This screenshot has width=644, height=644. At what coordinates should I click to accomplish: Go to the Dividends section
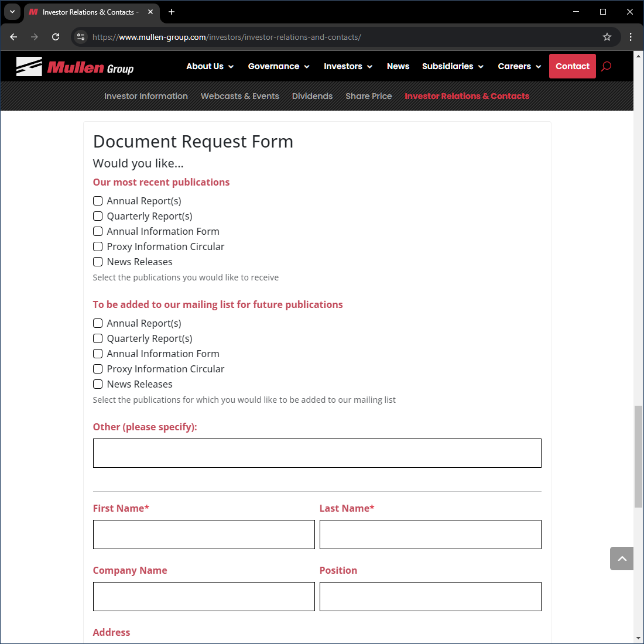[x=312, y=96]
